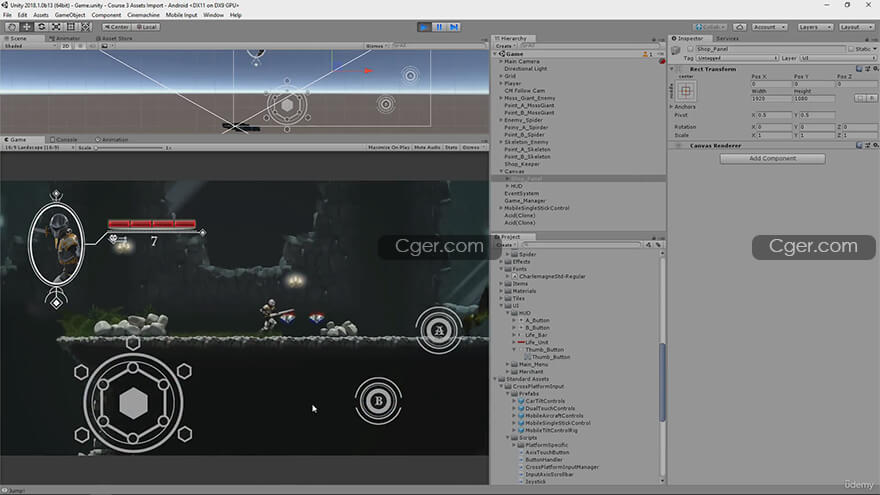
Task: Open Create menu in Hierarchy panel
Action: pos(505,46)
